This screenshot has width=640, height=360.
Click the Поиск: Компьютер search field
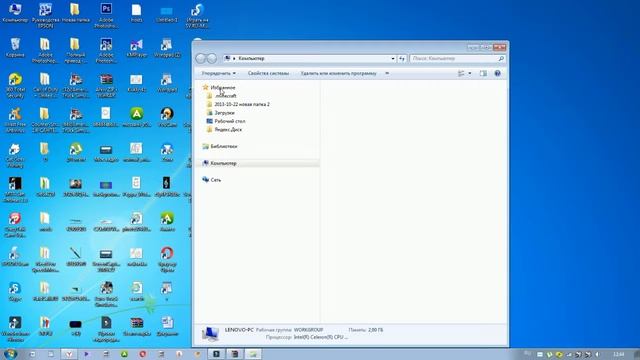(457, 58)
